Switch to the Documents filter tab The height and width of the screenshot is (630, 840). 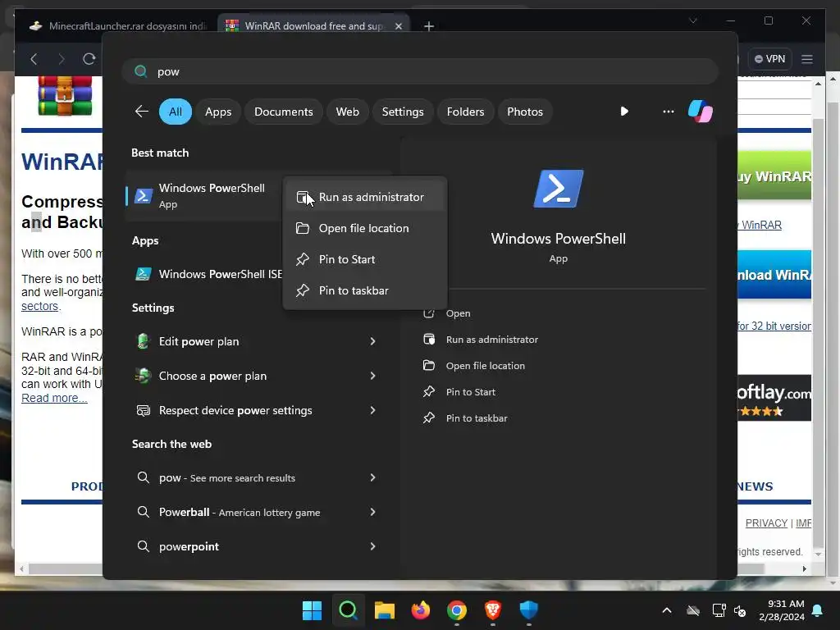(283, 112)
